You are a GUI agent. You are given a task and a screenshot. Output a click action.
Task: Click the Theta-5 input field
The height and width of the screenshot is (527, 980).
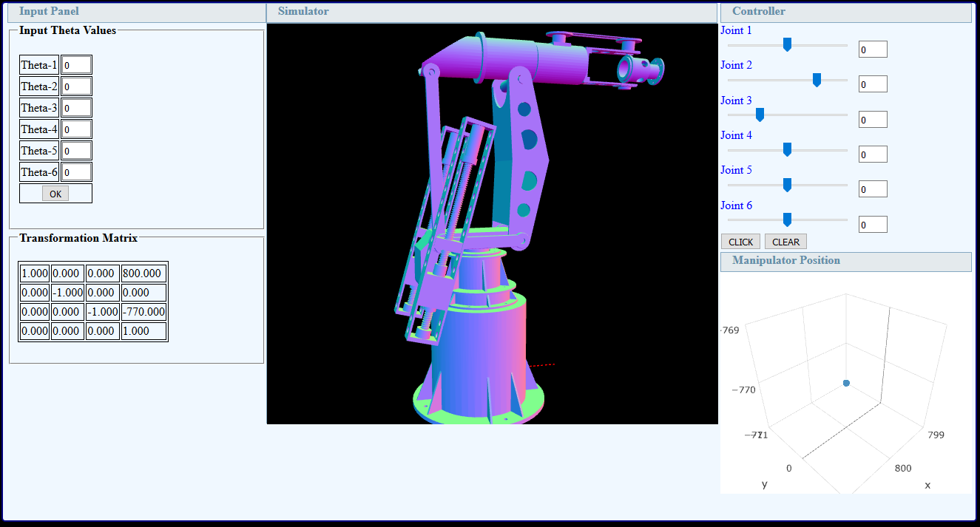(76, 151)
